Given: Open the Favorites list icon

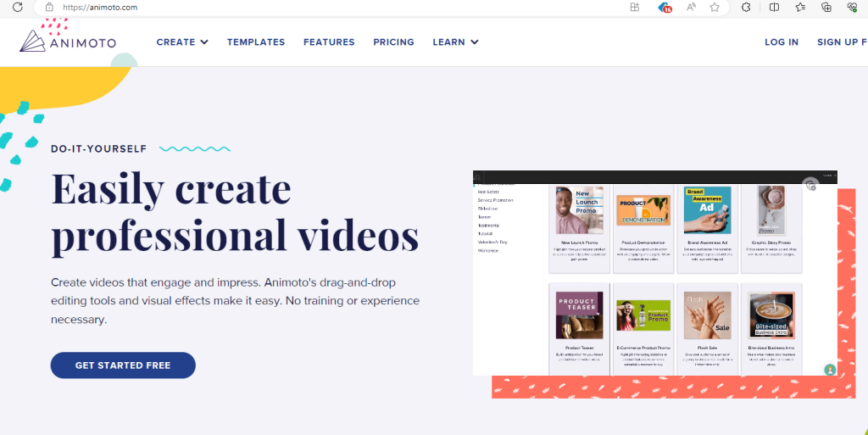Looking at the screenshot, I should point(800,7).
